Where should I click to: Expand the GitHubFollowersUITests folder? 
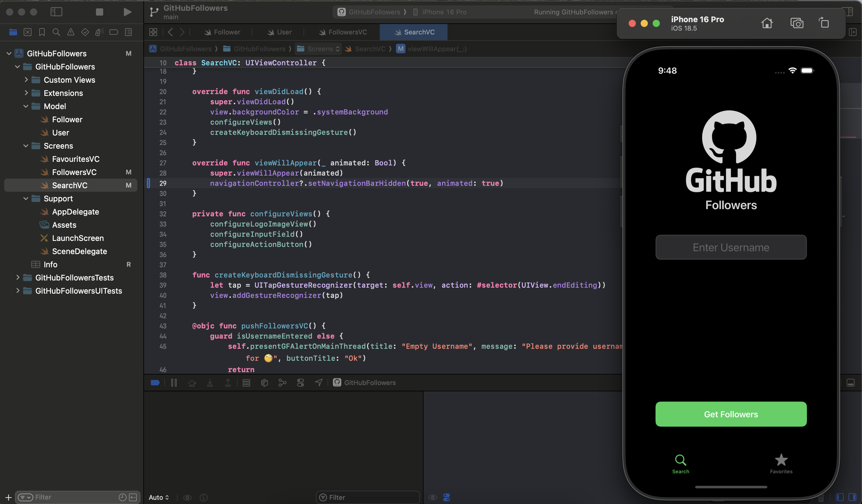click(x=17, y=291)
